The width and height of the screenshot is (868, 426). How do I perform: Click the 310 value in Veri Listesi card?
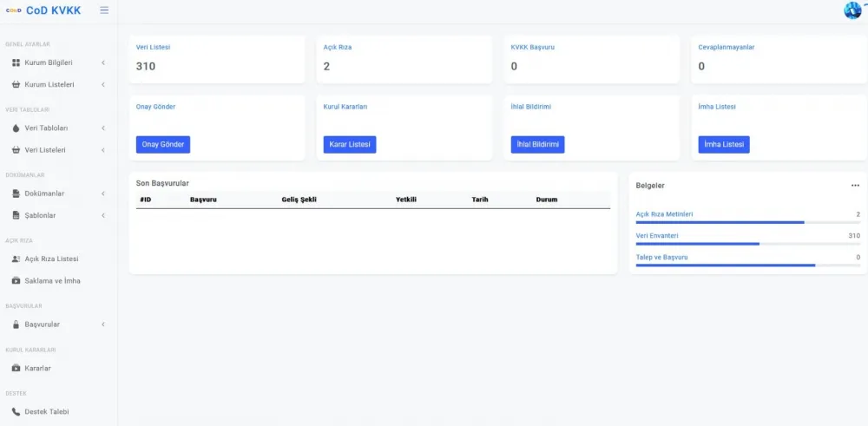[x=146, y=67]
